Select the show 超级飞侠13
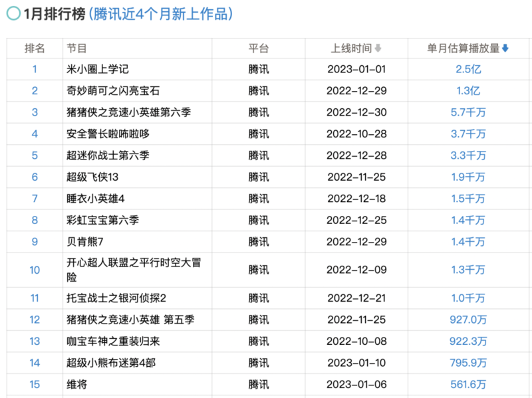 coord(92,177)
